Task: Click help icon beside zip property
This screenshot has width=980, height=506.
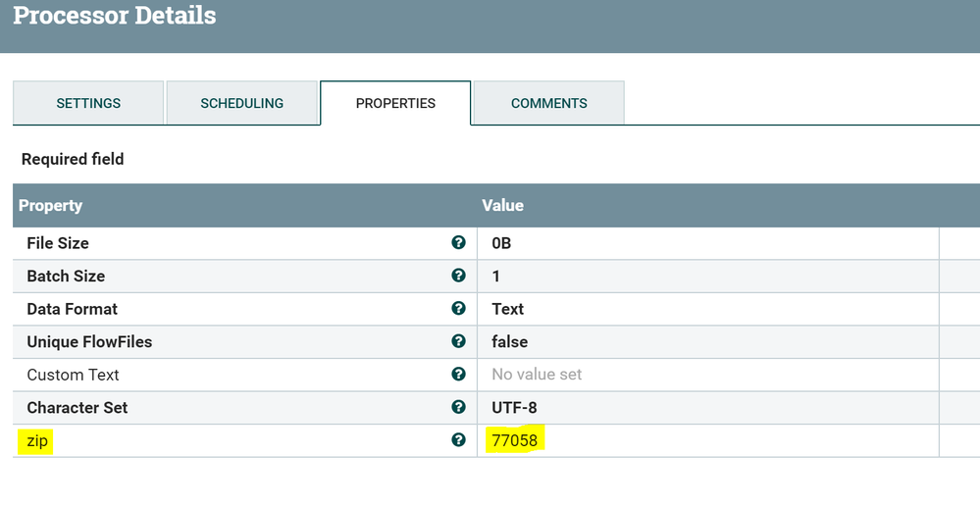Action: pos(458,440)
